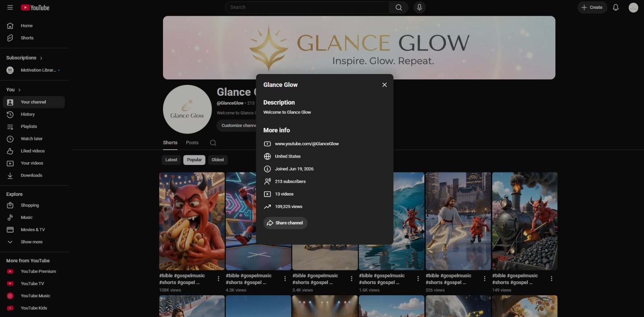Open the www.youtube.com/@GlanceGlow link

(x=307, y=144)
